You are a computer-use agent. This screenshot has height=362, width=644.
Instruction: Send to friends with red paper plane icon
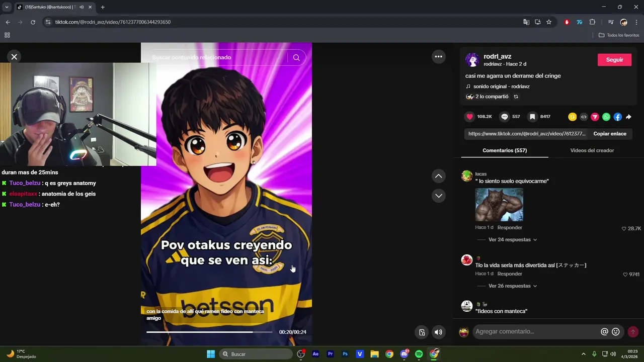[x=595, y=117]
